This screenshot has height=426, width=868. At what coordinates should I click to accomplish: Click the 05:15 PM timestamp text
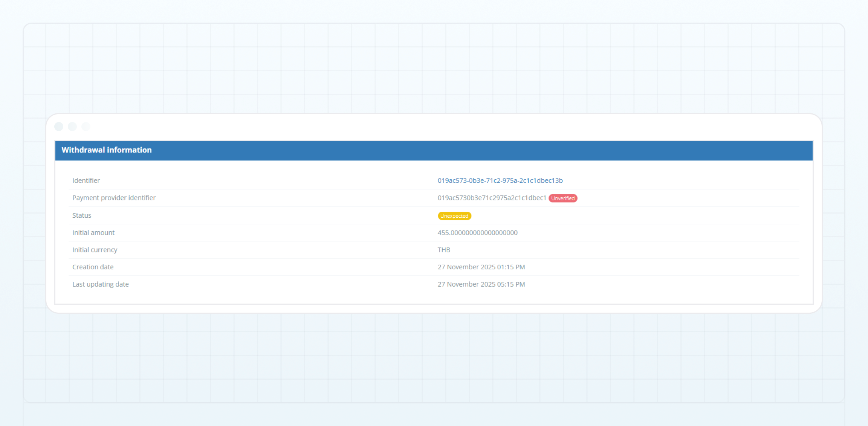point(511,284)
